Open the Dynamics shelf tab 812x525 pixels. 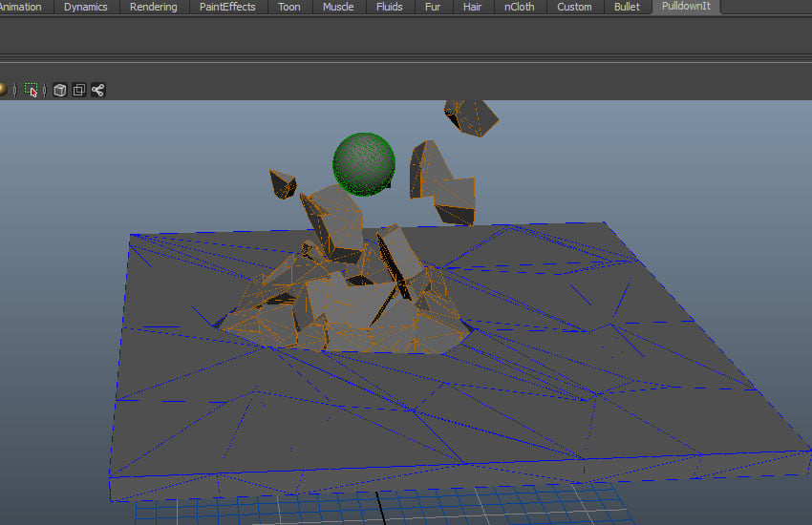(x=86, y=7)
